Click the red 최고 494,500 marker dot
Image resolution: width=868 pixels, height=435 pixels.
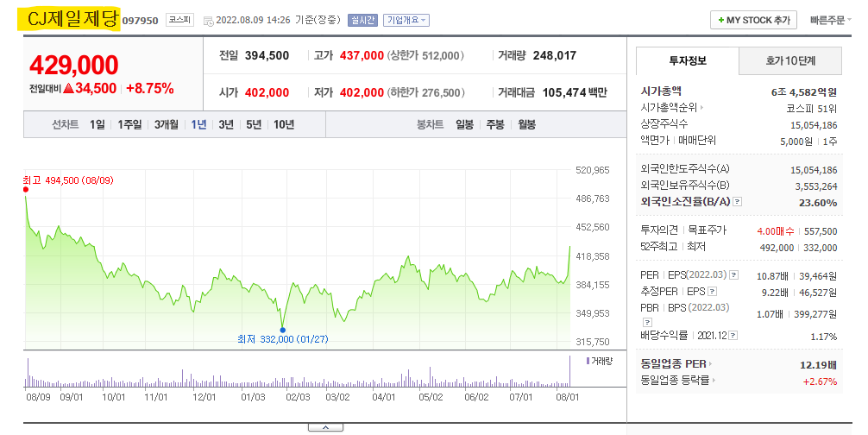pyautogui.click(x=26, y=190)
